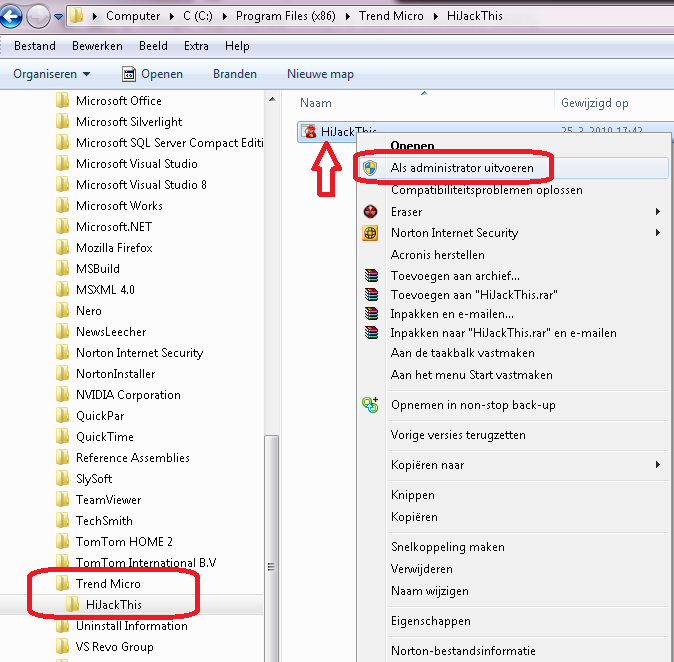The image size is (674, 662).
Task: Choose Acronis herstellen
Action: (x=438, y=255)
